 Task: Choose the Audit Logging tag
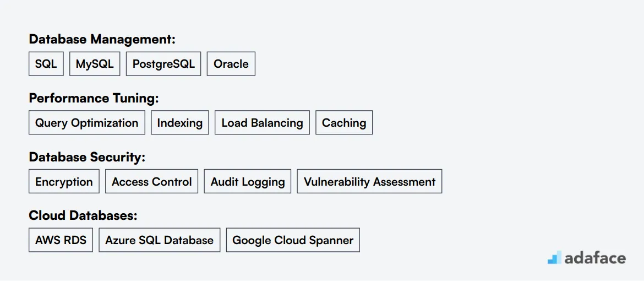point(248,181)
